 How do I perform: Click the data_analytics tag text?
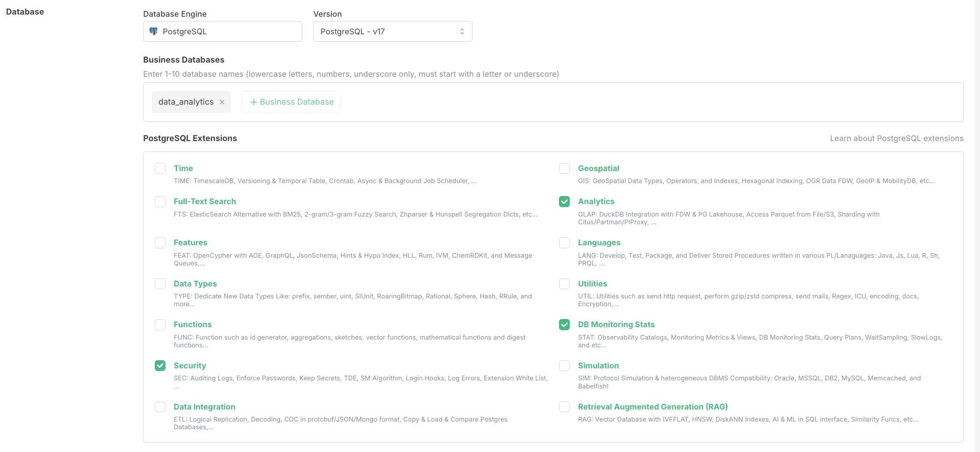186,102
